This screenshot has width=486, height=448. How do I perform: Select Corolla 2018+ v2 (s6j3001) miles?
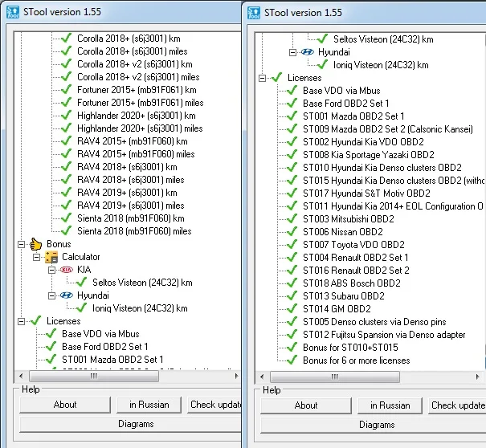coord(138,77)
